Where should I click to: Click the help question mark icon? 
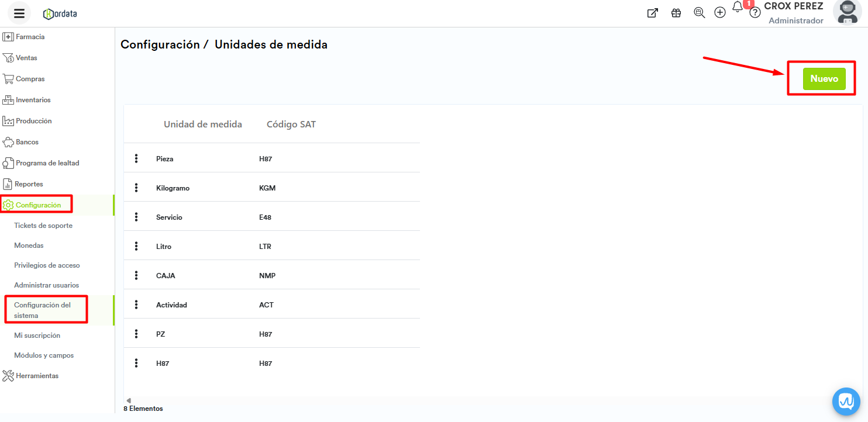pos(755,13)
